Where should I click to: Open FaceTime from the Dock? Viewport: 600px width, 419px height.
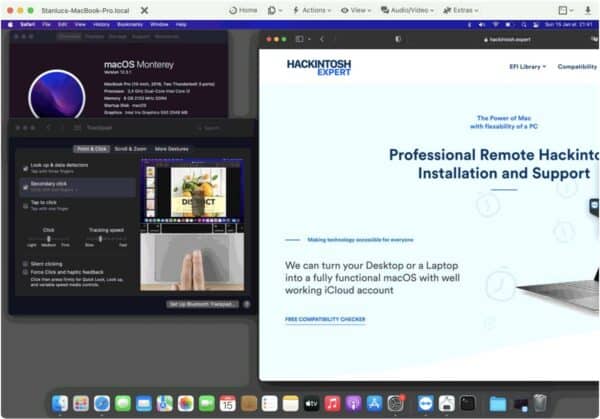207,403
